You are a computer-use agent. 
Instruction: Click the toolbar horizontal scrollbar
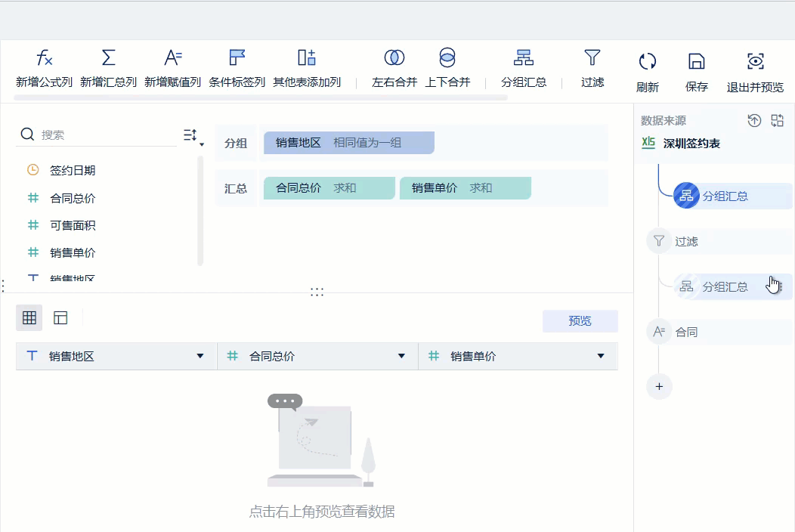(x=261, y=97)
